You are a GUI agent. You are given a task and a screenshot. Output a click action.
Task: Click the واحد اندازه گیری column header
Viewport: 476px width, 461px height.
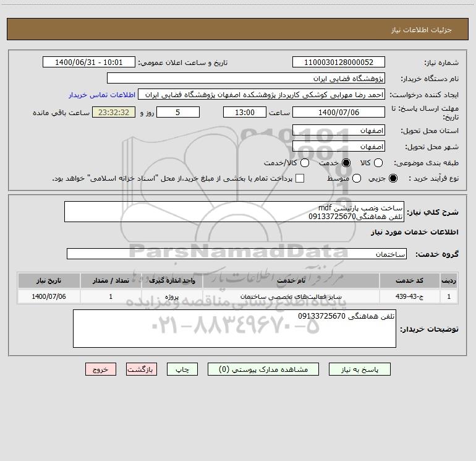(x=172, y=280)
